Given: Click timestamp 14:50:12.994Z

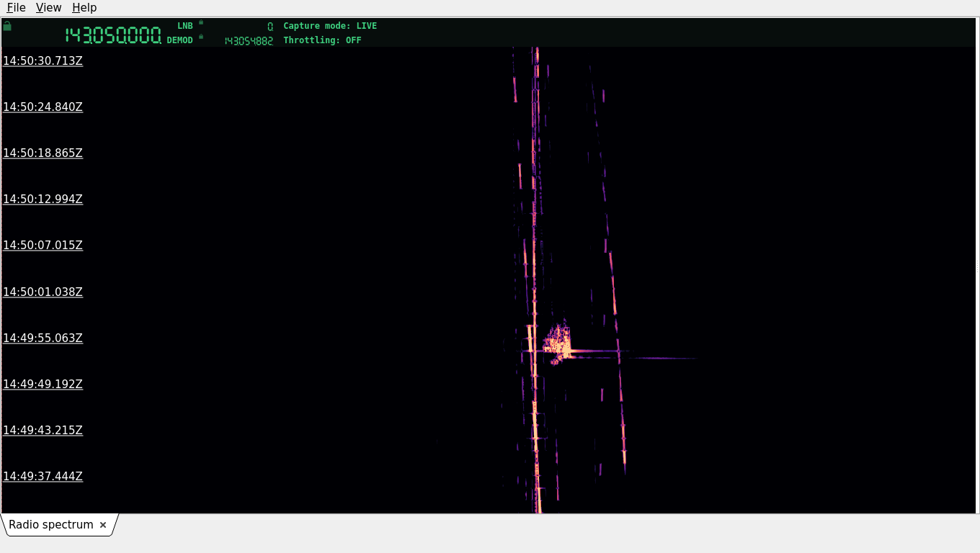Looking at the screenshot, I should (43, 199).
